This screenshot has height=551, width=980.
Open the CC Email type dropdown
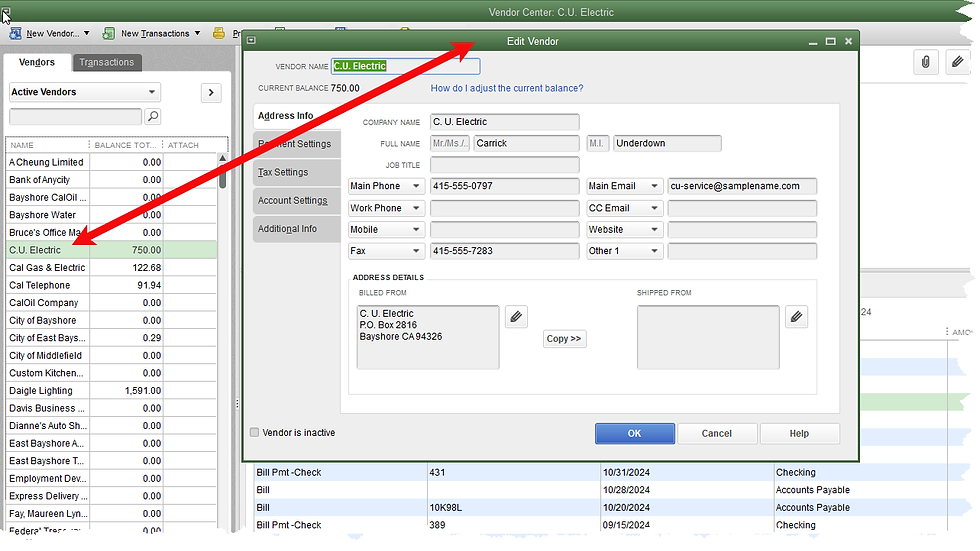(624, 208)
